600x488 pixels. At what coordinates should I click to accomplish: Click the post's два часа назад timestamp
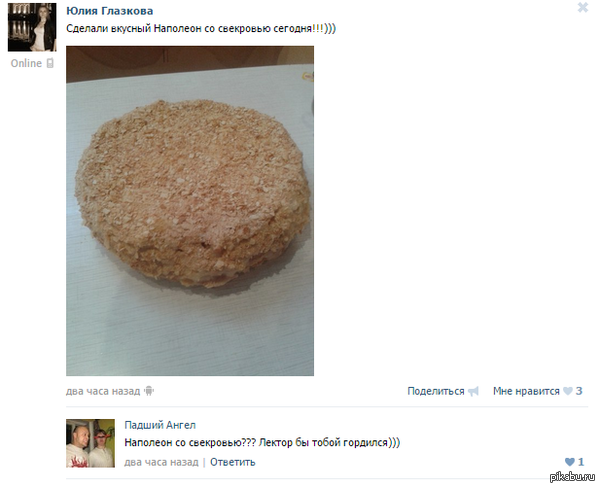click(x=103, y=391)
